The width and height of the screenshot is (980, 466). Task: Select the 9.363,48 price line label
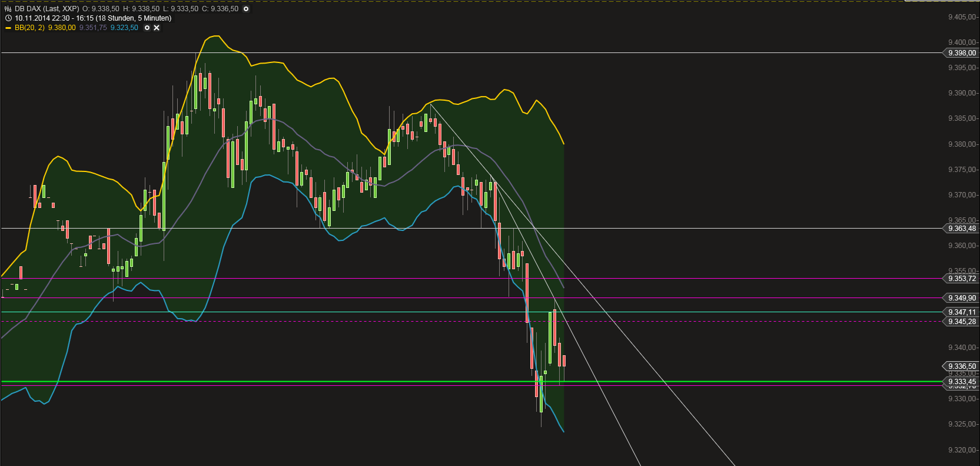coord(961,229)
